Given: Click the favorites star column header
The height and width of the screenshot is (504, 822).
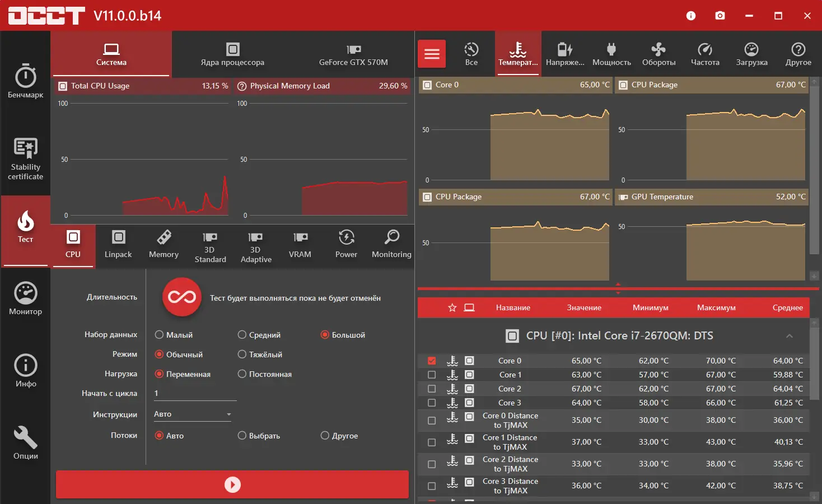Looking at the screenshot, I should (452, 307).
